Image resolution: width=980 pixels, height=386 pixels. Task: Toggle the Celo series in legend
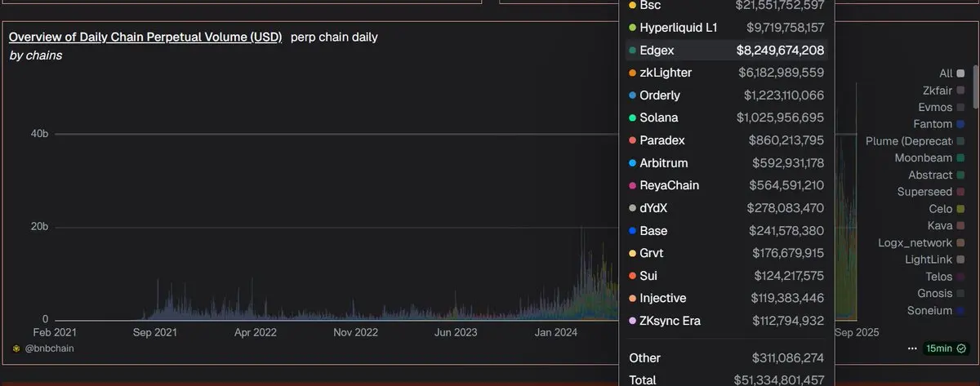(x=947, y=209)
